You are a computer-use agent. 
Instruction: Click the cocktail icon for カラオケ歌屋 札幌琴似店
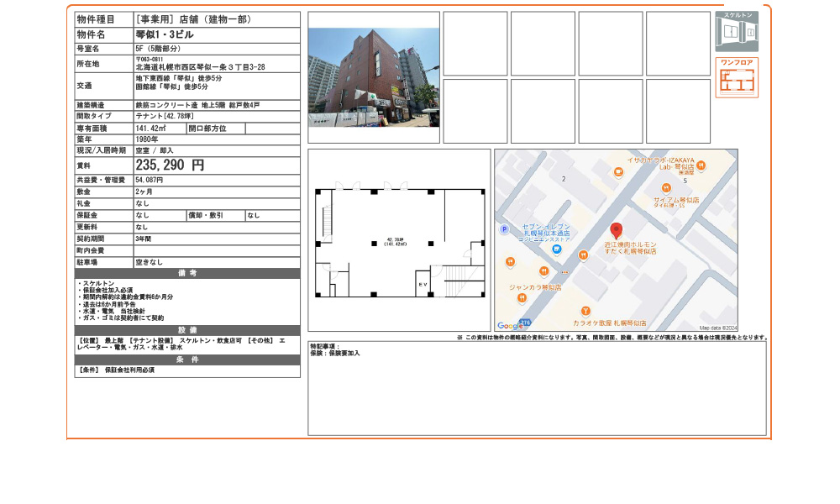[585, 311]
